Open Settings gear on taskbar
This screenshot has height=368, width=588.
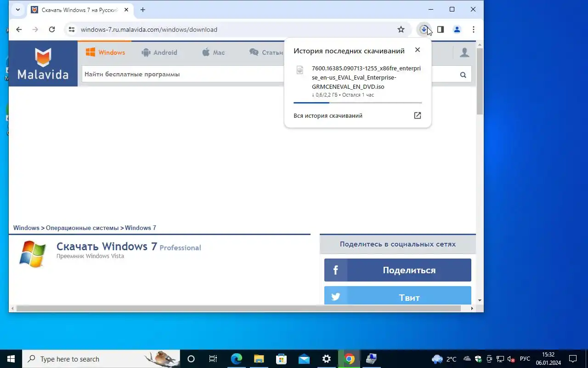327,359
